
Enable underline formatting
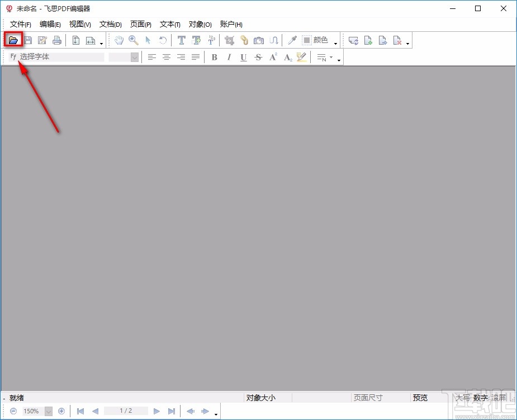(243, 56)
